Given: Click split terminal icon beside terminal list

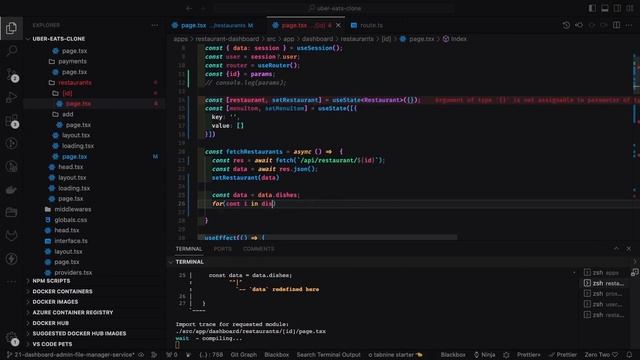Looking at the screenshot, I should (634, 273).
